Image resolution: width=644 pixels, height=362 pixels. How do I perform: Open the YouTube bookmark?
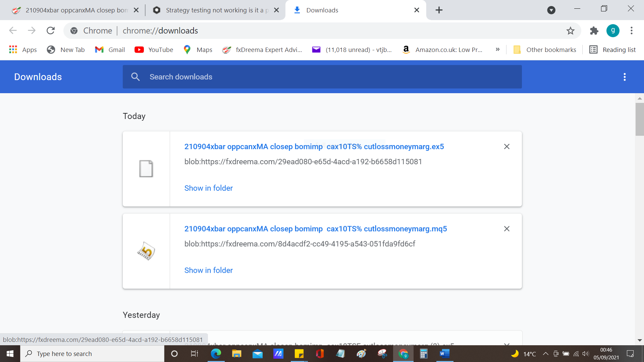click(x=154, y=50)
